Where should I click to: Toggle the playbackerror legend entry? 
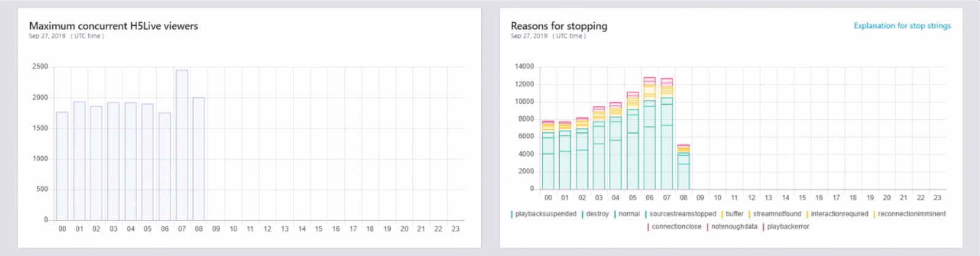pos(787,227)
